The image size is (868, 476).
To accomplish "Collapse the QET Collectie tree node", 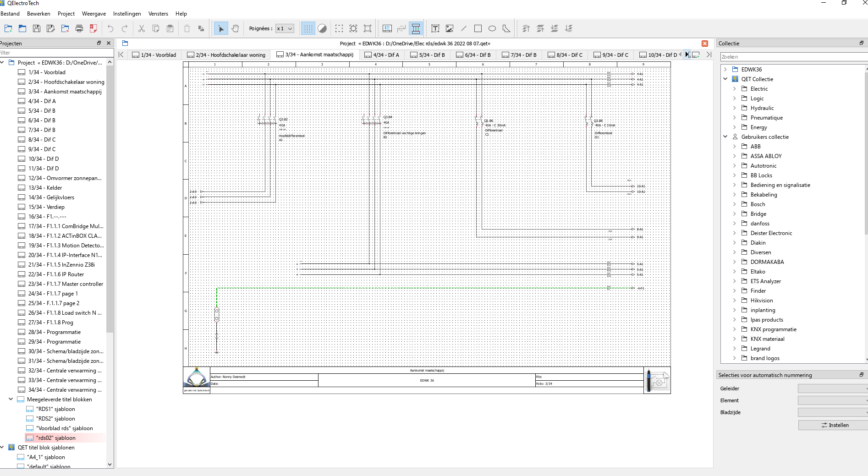I will coord(725,79).
